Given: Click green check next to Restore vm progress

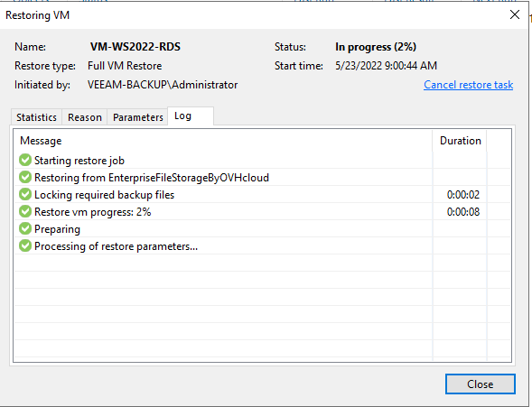Looking at the screenshot, I should pos(25,211).
